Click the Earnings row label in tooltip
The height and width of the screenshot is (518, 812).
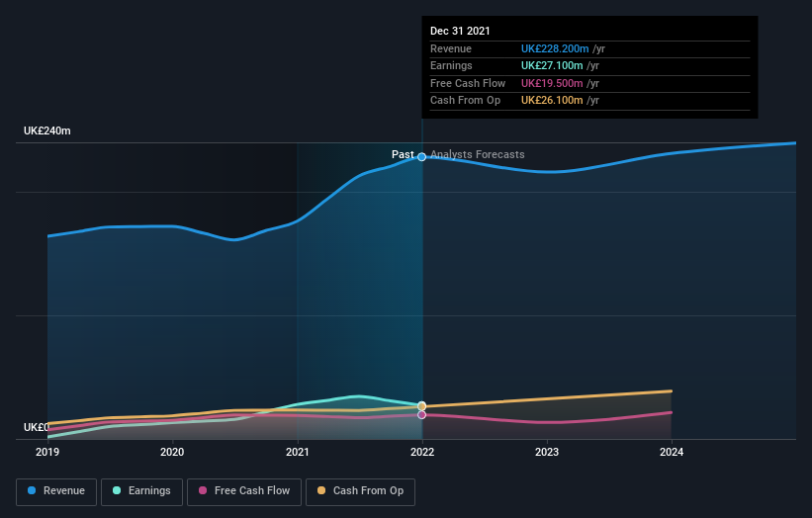tap(451, 65)
